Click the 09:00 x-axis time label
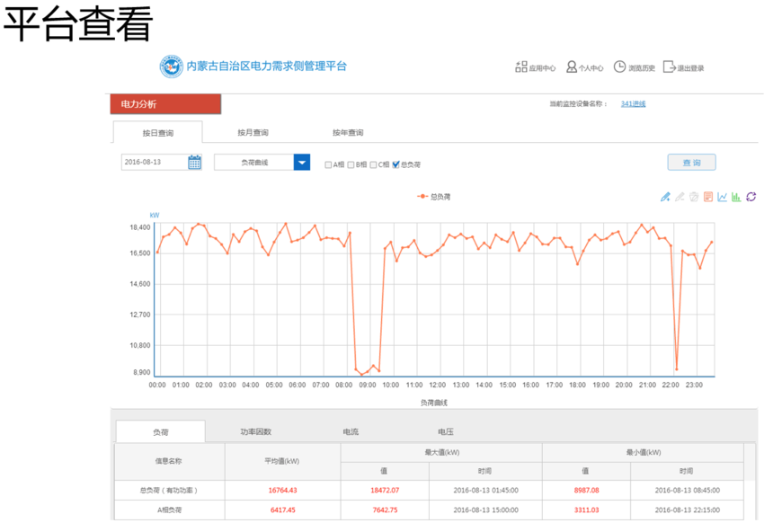 [368, 385]
